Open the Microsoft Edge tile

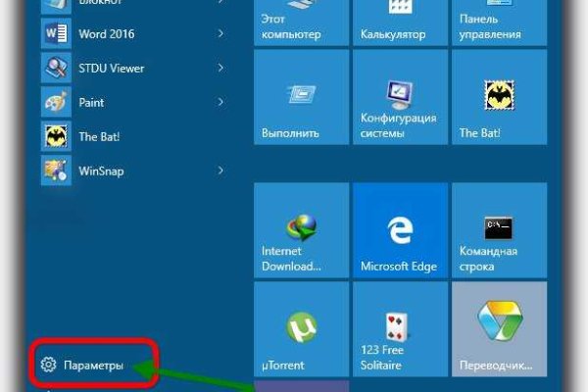[400, 230]
